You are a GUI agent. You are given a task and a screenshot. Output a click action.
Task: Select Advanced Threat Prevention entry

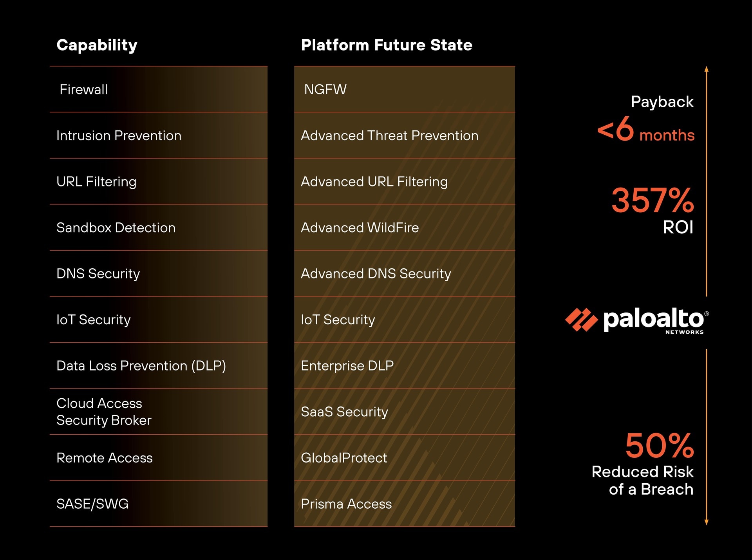389,135
